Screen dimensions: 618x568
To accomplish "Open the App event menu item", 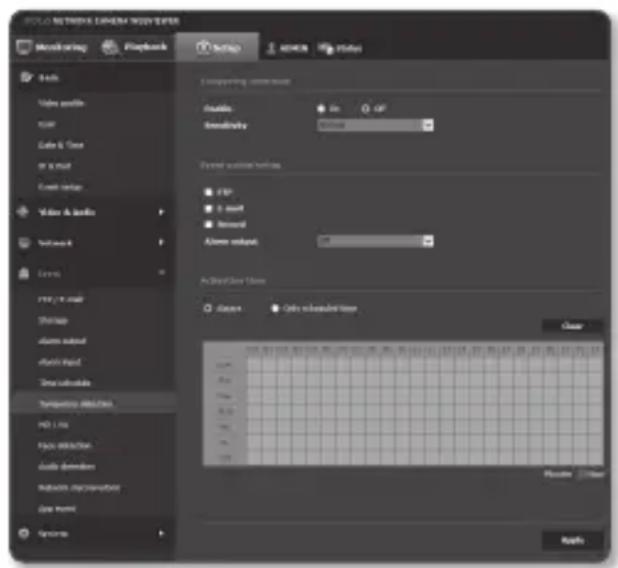I will pos(57,508).
